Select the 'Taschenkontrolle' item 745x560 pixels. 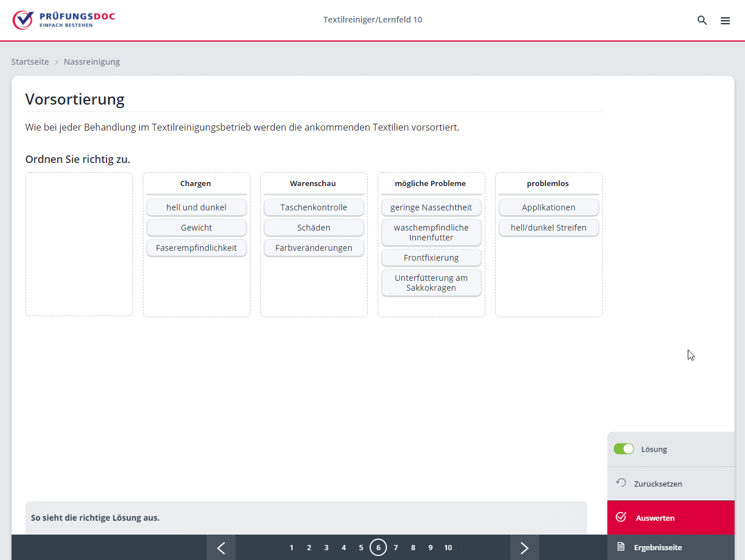[x=314, y=207]
